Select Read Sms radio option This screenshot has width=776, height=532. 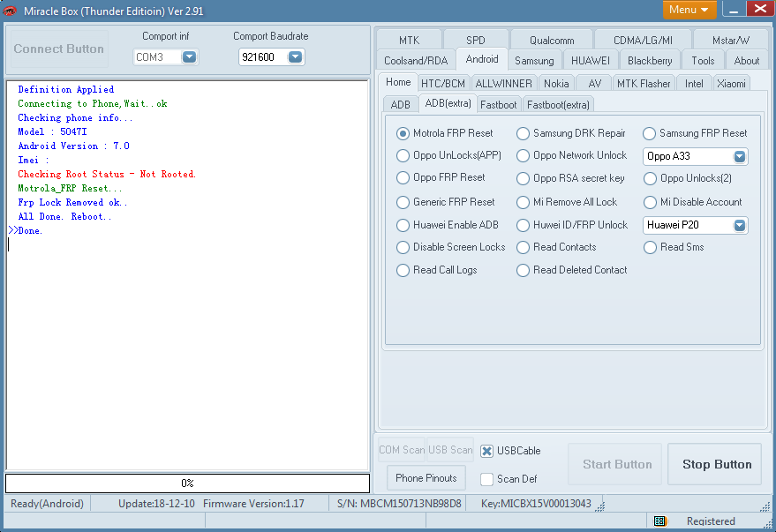pos(650,247)
